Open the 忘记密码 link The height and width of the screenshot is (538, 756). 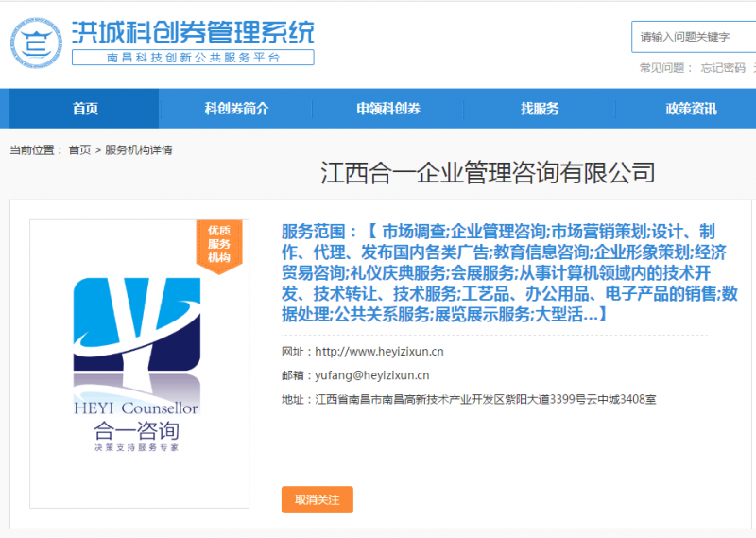pyautogui.click(x=722, y=68)
